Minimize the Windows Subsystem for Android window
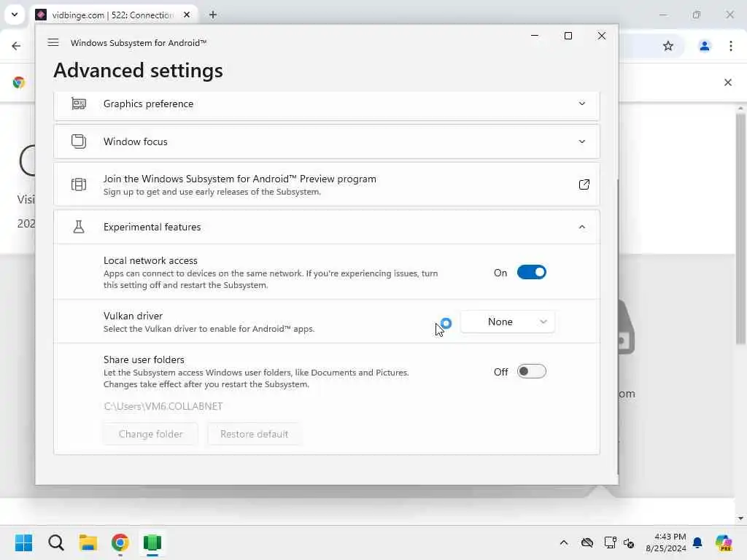 535,36
